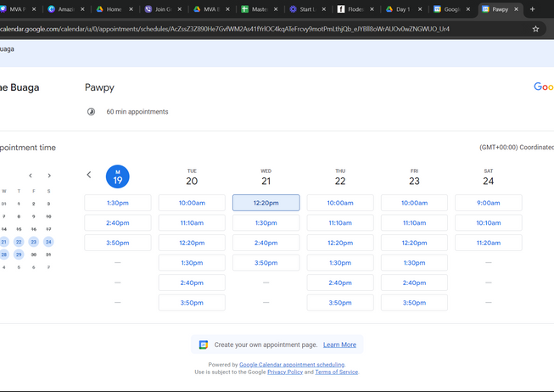Book 3:50pm on Tuesday 20
Screen dimensions: 554x392
pyautogui.click(x=192, y=303)
